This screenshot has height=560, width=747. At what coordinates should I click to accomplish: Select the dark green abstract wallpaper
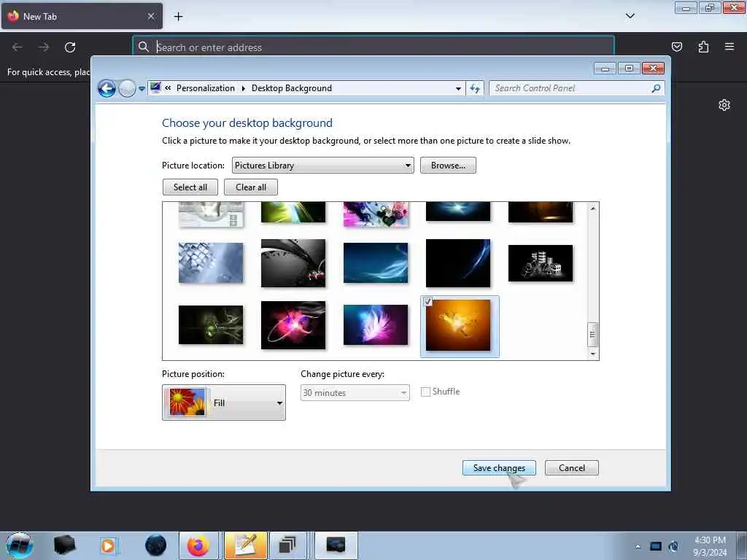coord(211,324)
